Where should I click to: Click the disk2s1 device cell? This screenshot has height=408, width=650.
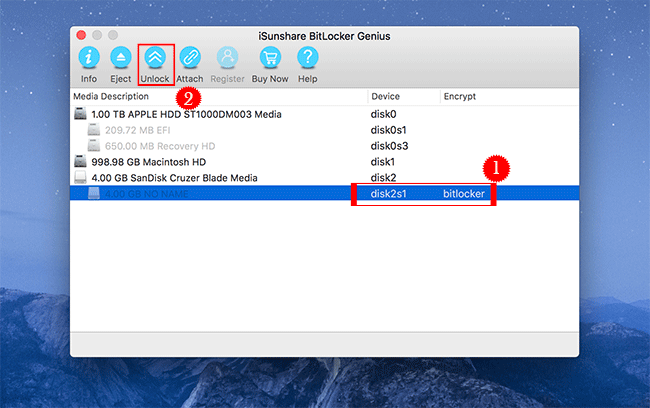[388, 194]
